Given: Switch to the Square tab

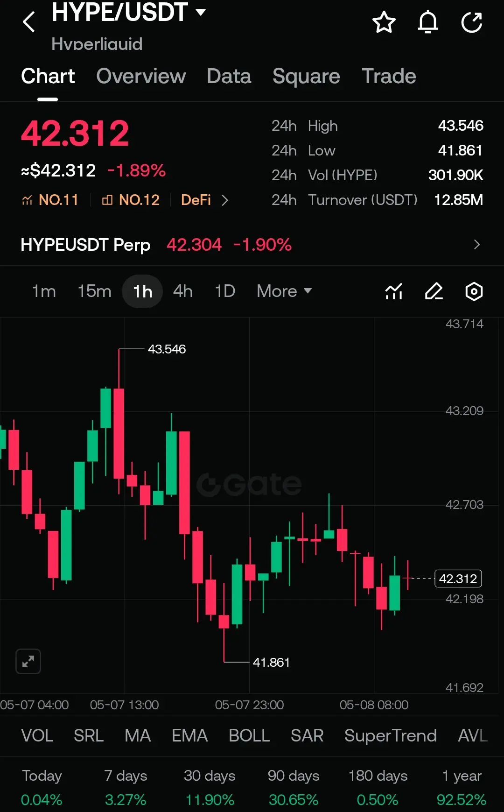Looking at the screenshot, I should tap(306, 76).
